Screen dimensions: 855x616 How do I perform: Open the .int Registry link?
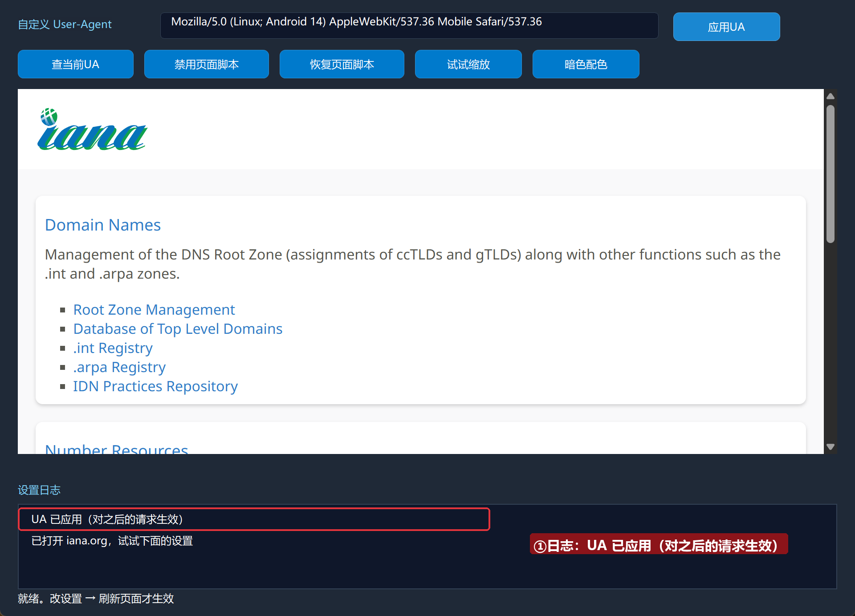(x=113, y=348)
